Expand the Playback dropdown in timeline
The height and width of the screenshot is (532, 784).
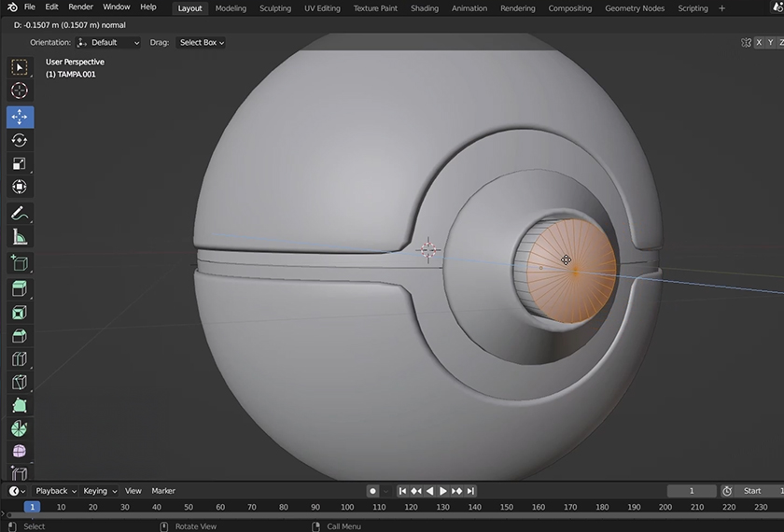(x=55, y=491)
